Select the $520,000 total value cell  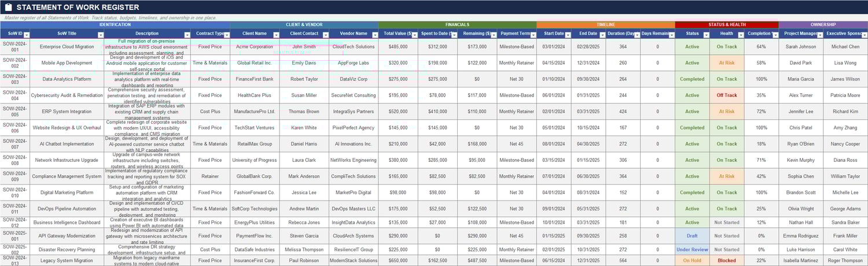click(x=399, y=112)
